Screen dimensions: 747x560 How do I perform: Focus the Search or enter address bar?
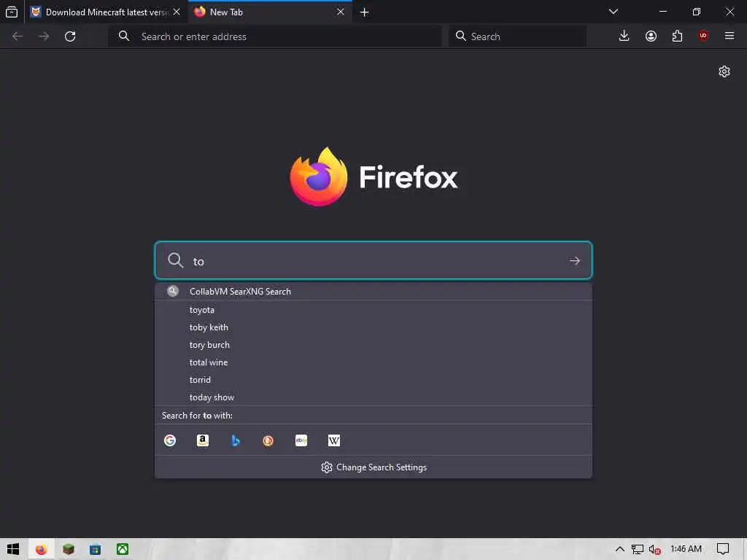pos(275,36)
